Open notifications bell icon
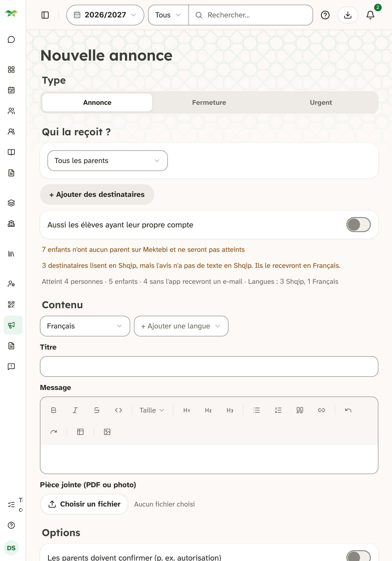 (370, 15)
